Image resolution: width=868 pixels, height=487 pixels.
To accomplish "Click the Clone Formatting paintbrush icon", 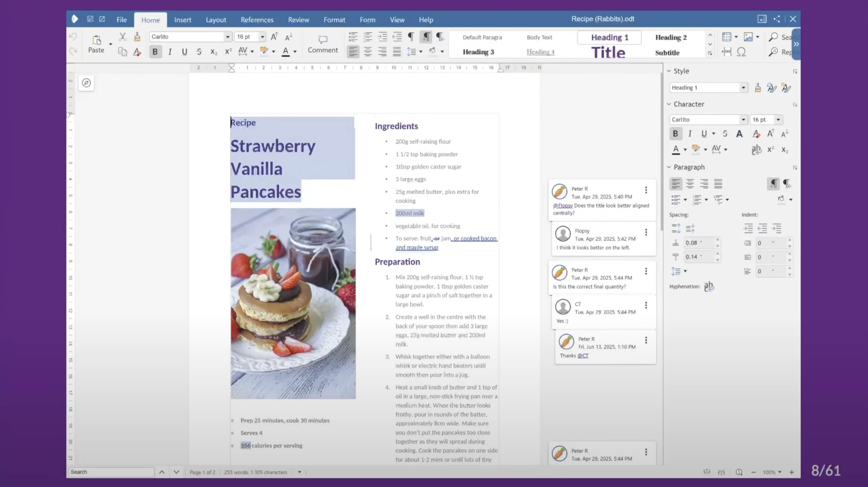I will [x=137, y=37].
